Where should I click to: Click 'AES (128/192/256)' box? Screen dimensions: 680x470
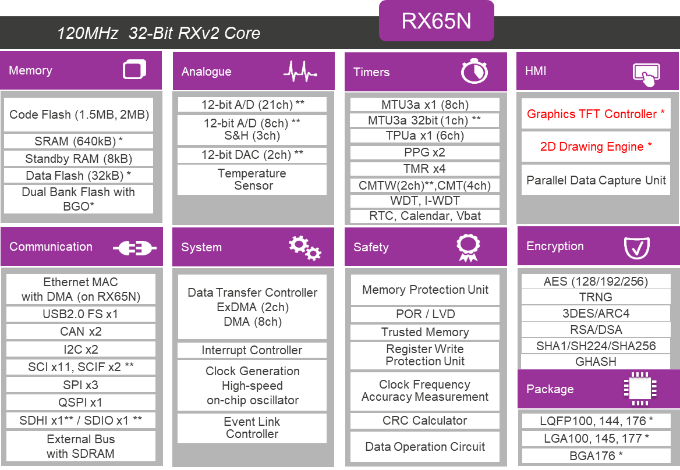click(x=596, y=282)
